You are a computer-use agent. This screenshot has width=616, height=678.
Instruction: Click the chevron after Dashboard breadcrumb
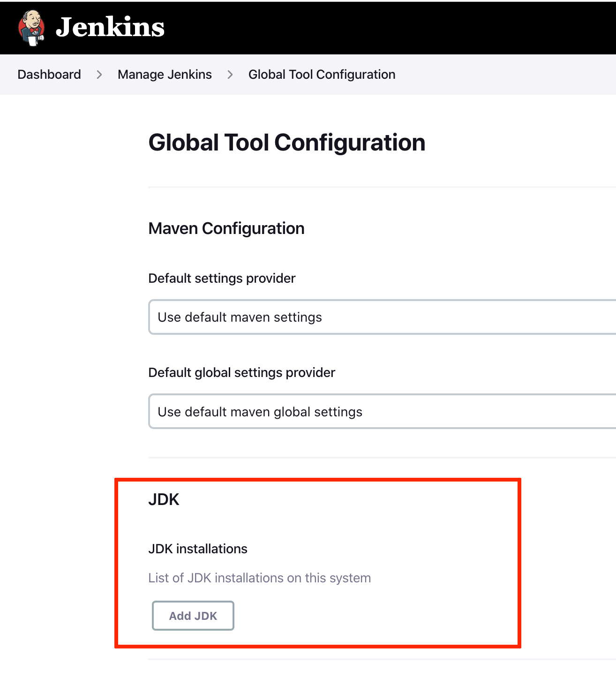99,75
